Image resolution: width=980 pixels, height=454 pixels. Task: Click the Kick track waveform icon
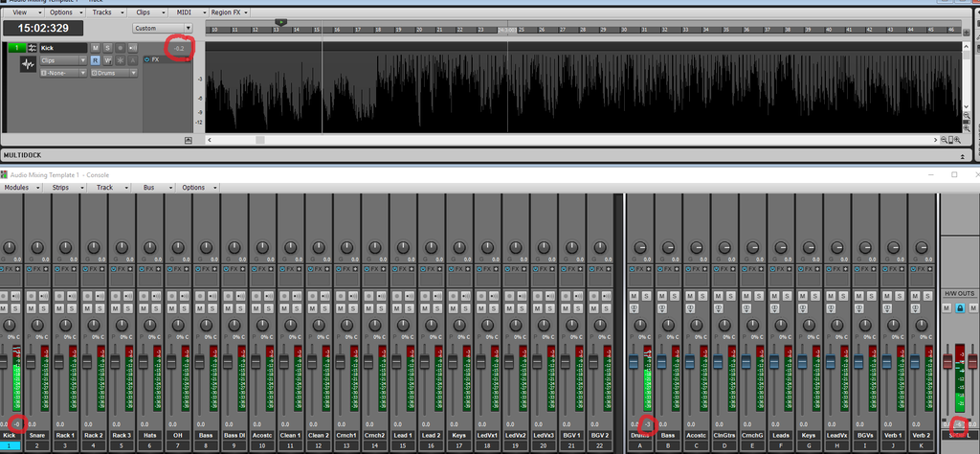(27, 64)
